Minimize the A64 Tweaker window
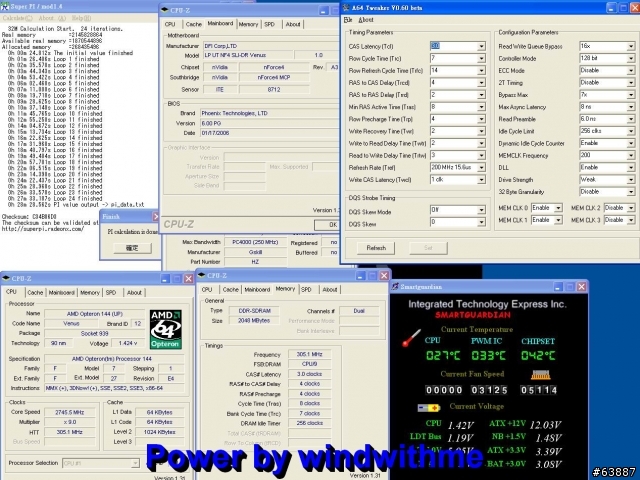The height and width of the screenshot is (480, 640). [611, 8]
